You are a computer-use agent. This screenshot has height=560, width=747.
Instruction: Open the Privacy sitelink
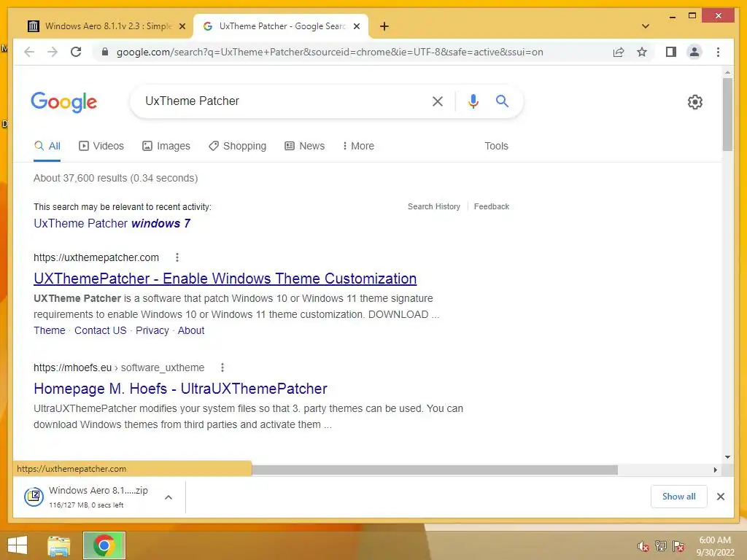point(152,330)
